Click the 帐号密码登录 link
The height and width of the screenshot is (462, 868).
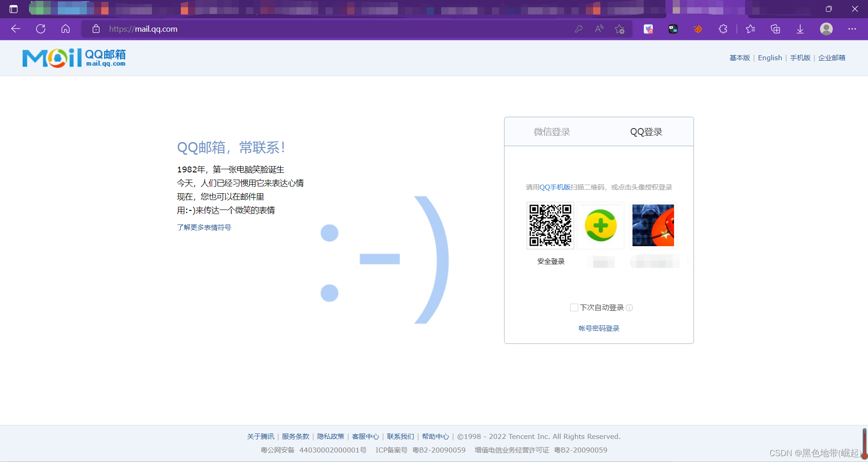[x=599, y=329]
